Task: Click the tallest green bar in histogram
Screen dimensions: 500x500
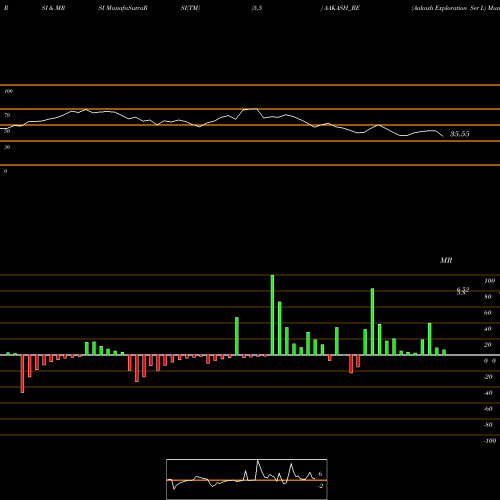Action: [272, 315]
